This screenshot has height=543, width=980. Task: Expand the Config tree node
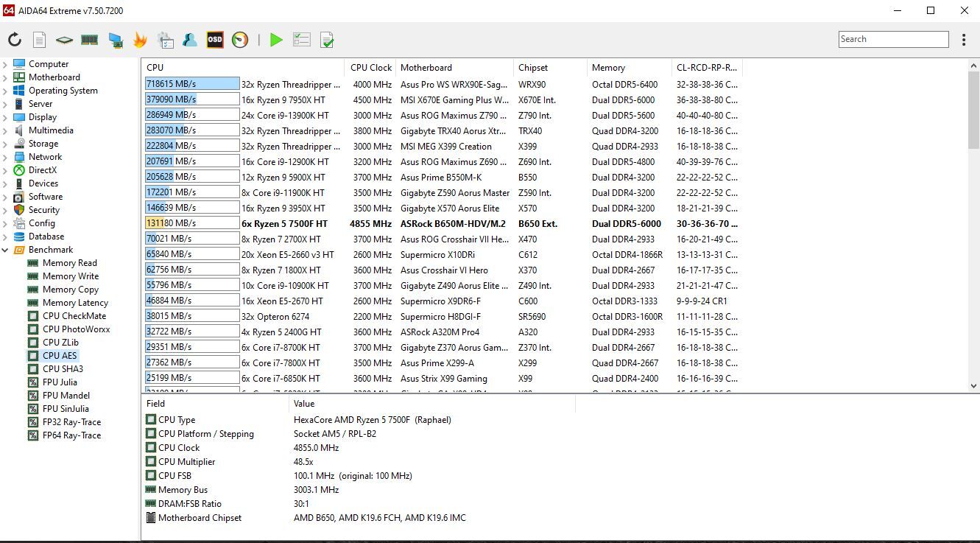(x=5, y=223)
